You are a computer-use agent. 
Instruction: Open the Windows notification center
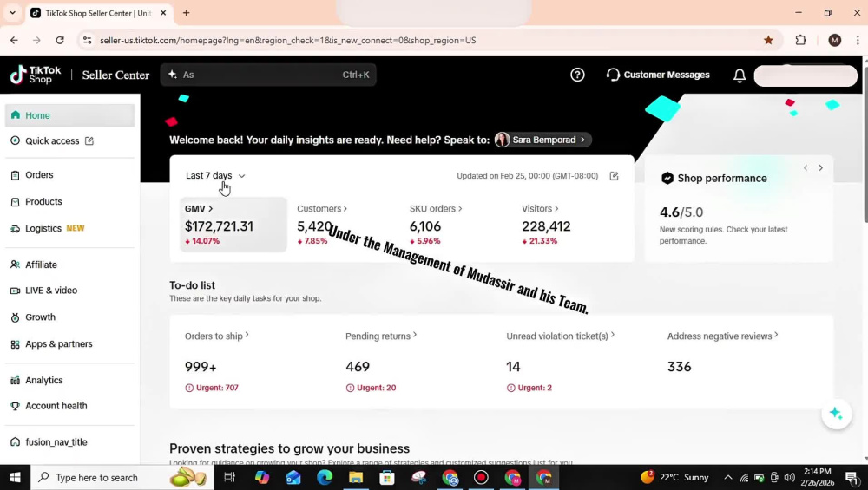[x=852, y=477]
